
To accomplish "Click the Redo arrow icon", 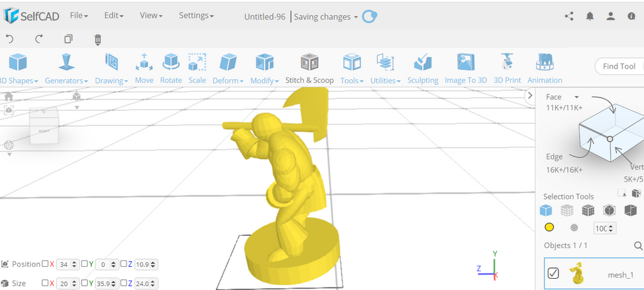I will [39, 39].
